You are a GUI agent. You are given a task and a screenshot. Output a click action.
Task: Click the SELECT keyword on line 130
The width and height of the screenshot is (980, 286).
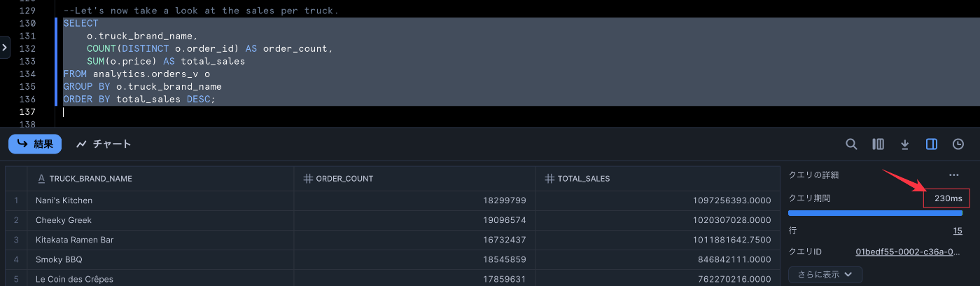pyautogui.click(x=80, y=23)
